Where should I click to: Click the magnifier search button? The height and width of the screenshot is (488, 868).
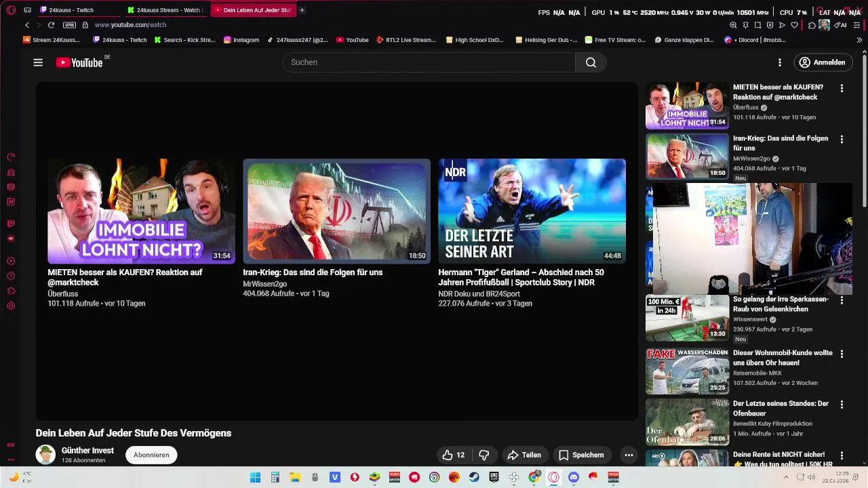591,62
